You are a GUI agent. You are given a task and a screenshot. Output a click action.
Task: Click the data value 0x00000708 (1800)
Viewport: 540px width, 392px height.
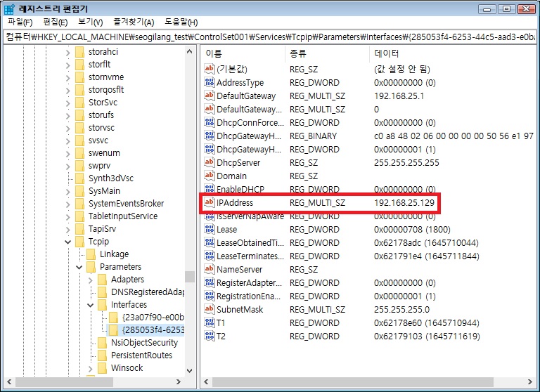[412, 229]
